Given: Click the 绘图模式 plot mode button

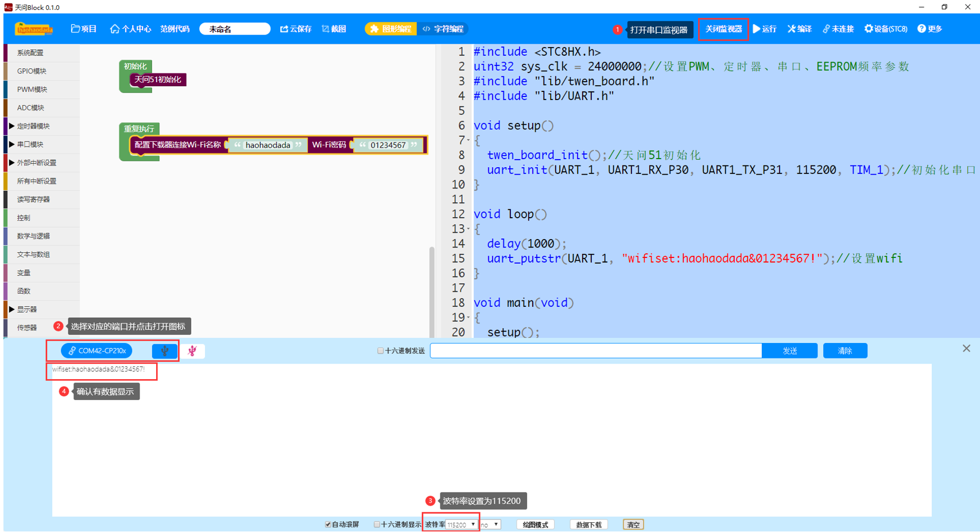Looking at the screenshot, I should coord(535,525).
